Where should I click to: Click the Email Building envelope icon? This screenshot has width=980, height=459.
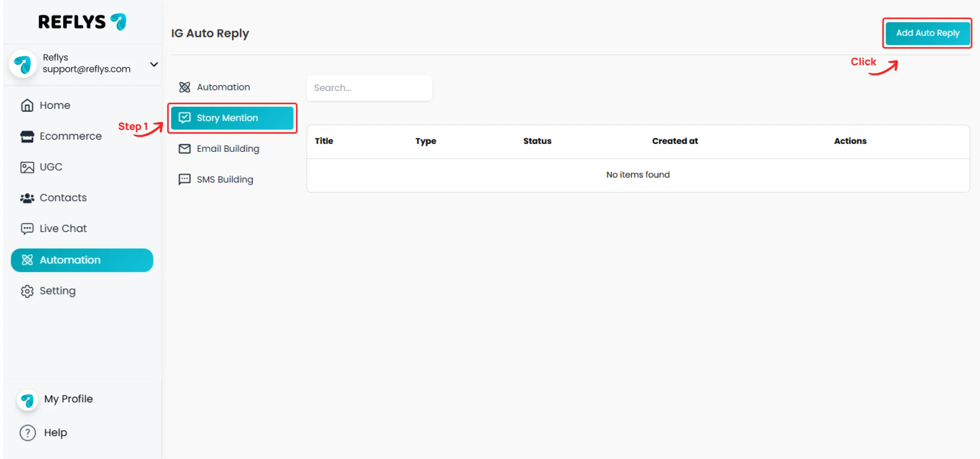click(185, 149)
